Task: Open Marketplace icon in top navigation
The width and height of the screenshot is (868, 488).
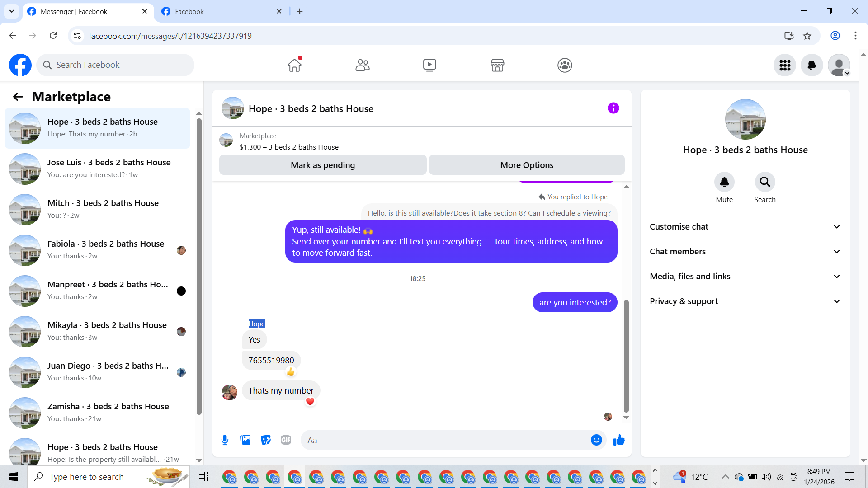Action: pyautogui.click(x=497, y=65)
